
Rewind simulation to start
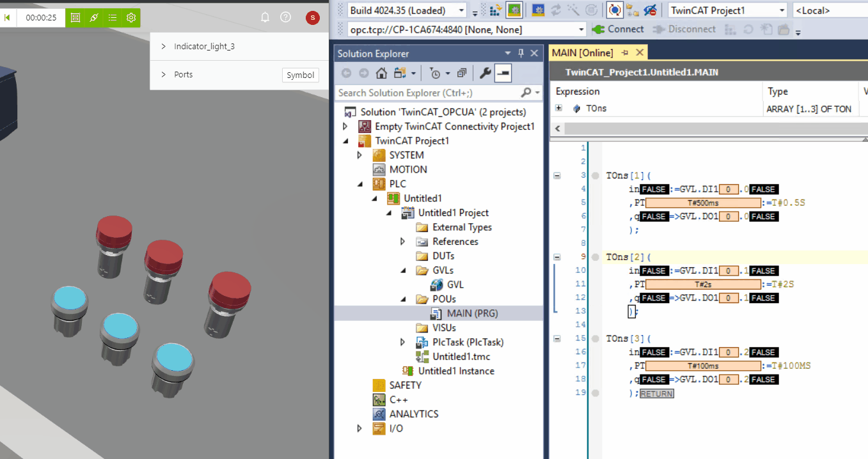tap(7, 18)
